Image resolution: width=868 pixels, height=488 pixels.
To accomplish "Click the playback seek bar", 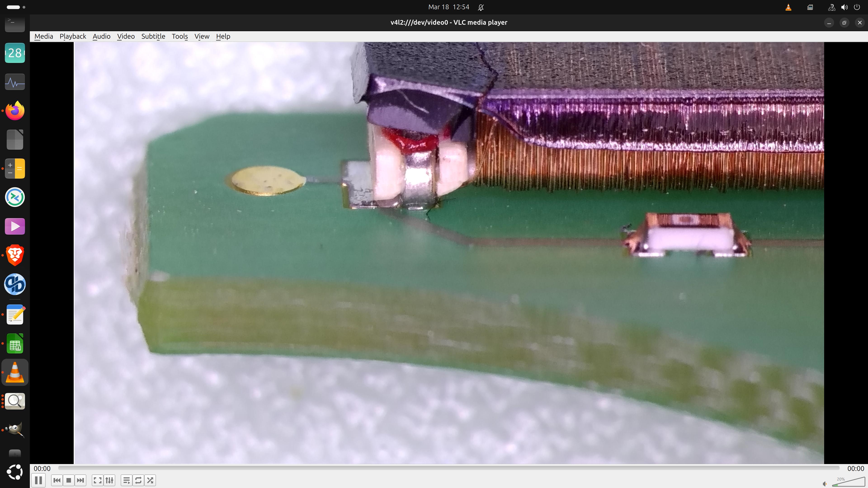I will point(448,468).
